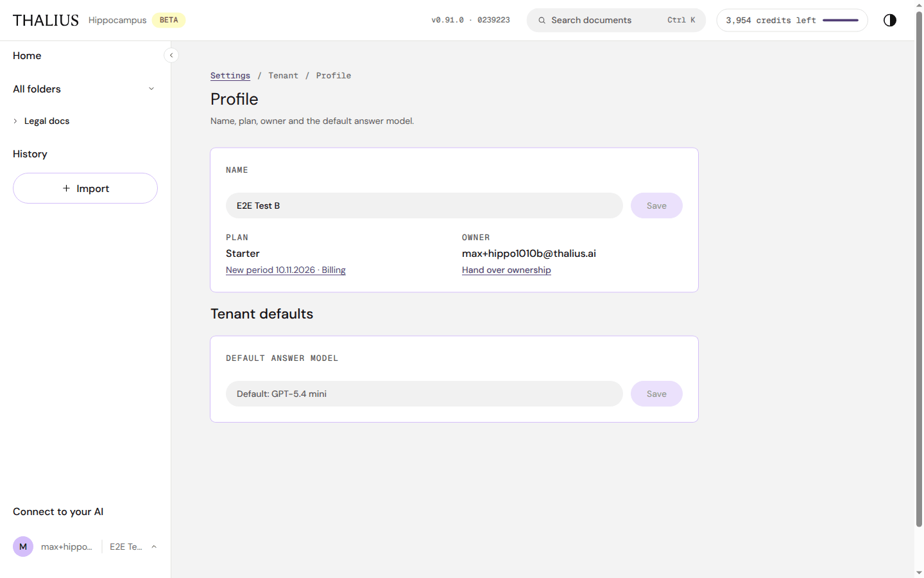The width and height of the screenshot is (924, 578).
Task: Click the THALIUS logo
Action: point(46,21)
